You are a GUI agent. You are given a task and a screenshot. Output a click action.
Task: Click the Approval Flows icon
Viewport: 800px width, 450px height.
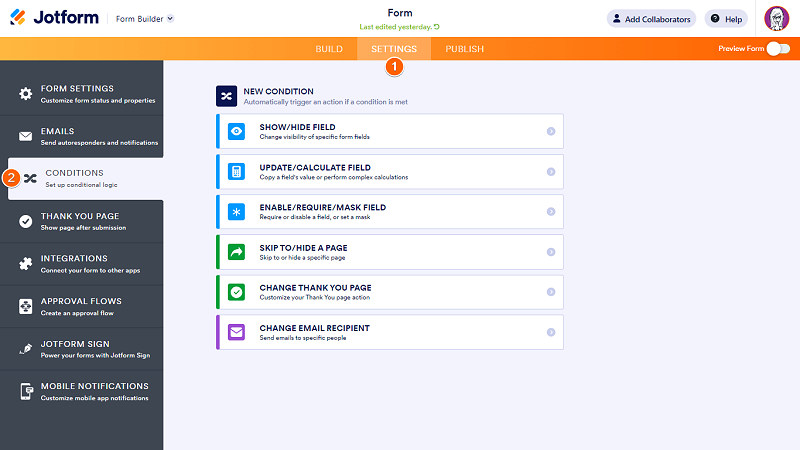pos(26,306)
